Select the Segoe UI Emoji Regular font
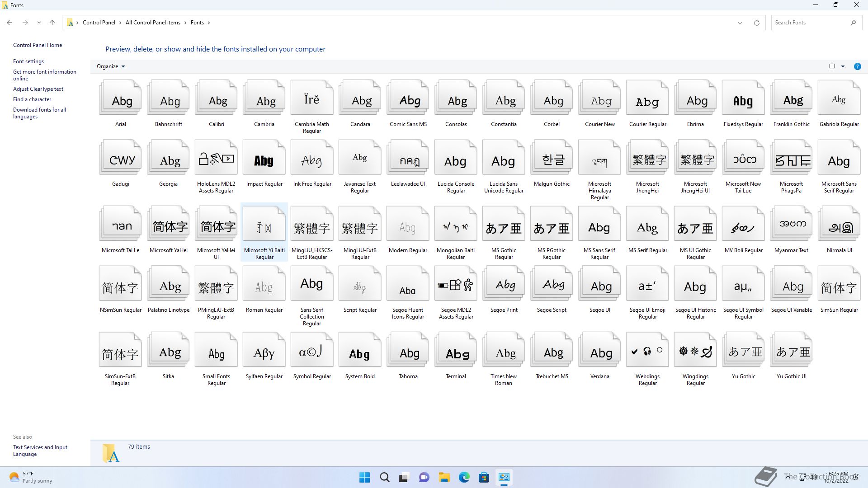The image size is (868, 488). (647, 283)
